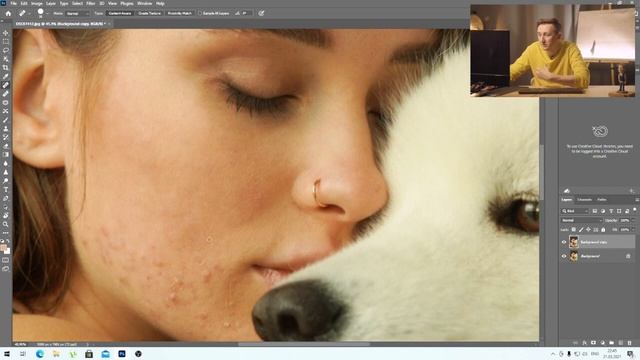Screen dimensions: 640x360
Task: Click the Background copy layer thumbnail
Action: click(x=574, y=242)
